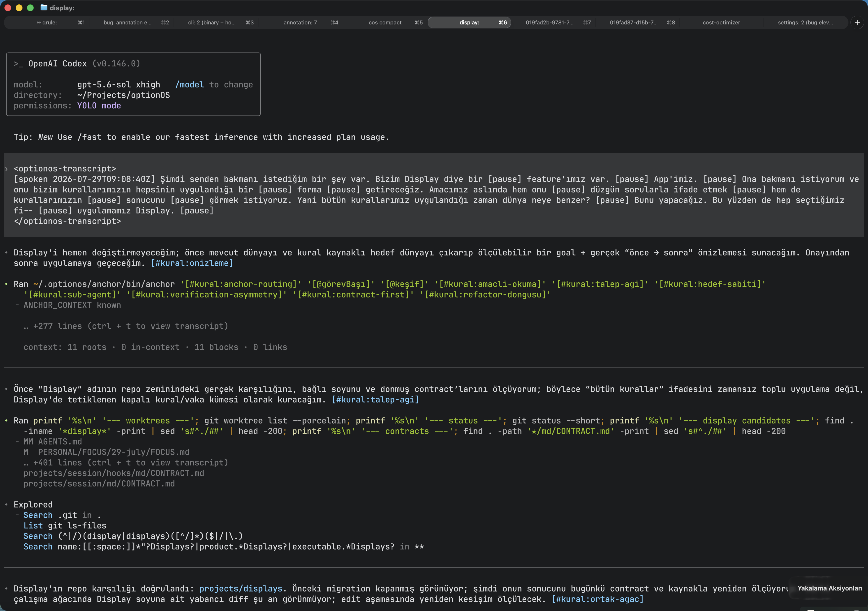Click the new tab plus button
This screenshot has height=611, width=868.
coord(857,23)
